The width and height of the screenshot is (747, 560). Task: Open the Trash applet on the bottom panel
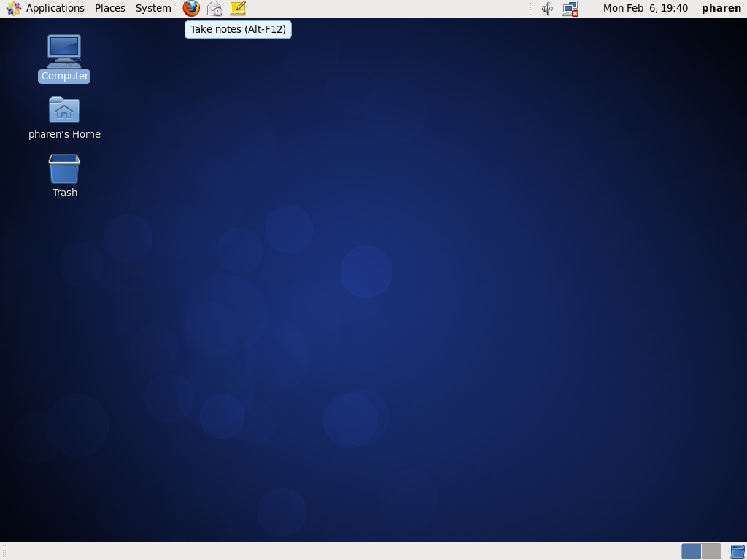(x=739, y=551)
